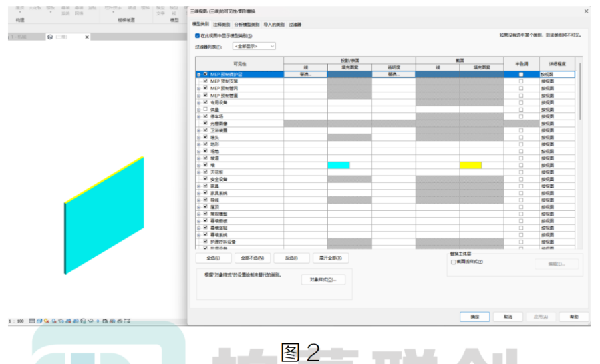Open 对象样式 settings button
Image resolution: width=600 pixels, height=364 pixels.
click(x=323, y=279)
